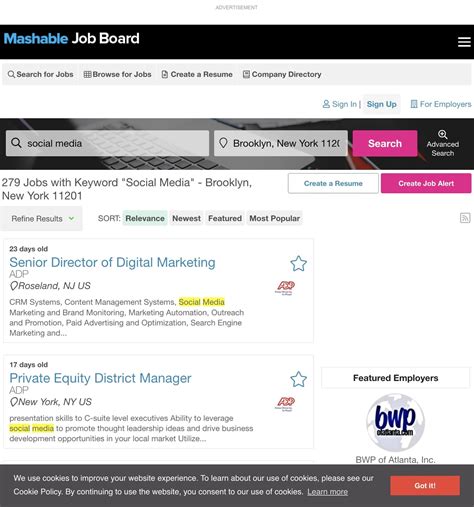The width and height of the screenshot is (474, 507).
Task: Click ADP logo in second job listing
Action: (x=285, y=404)
